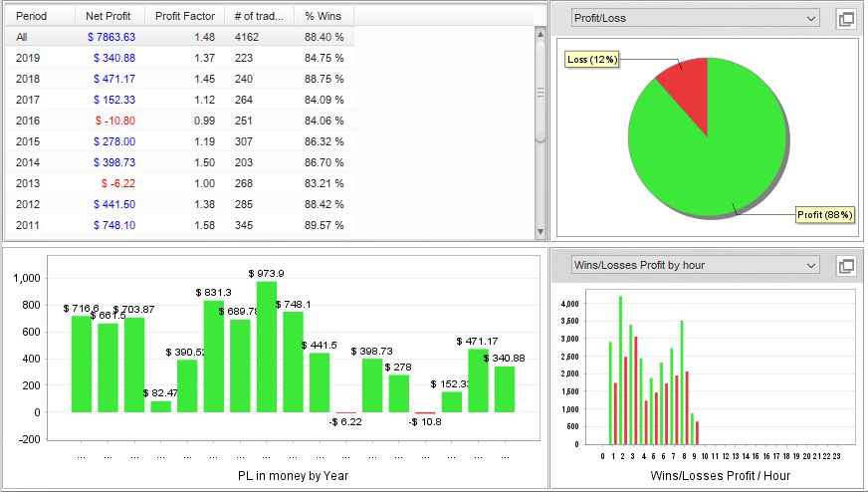Click the red loss bar at hour 9
This screenshot has width=868, height=492.
click(x=697, y=432)
